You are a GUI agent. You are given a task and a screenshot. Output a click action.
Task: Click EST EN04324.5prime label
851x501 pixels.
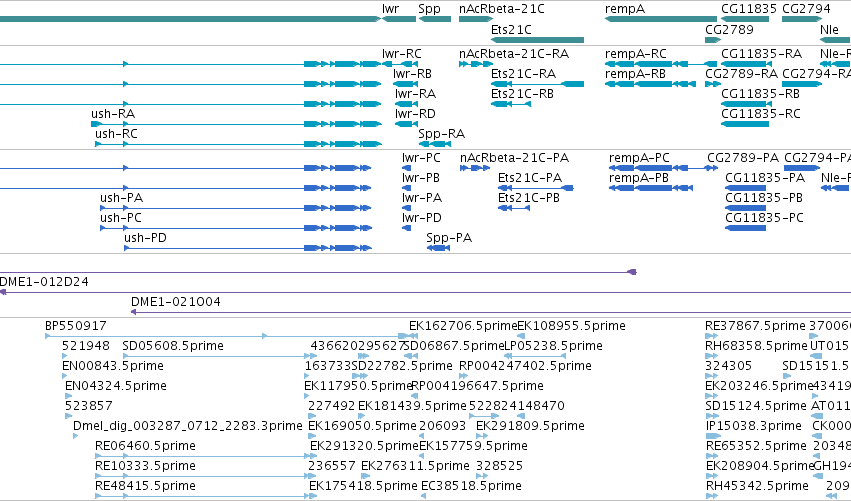click(x=116, y=386)
